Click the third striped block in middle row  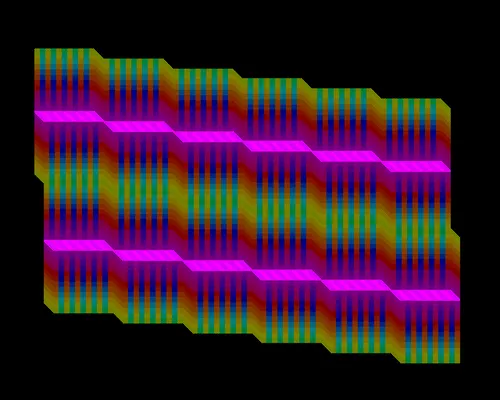(213, 201)
